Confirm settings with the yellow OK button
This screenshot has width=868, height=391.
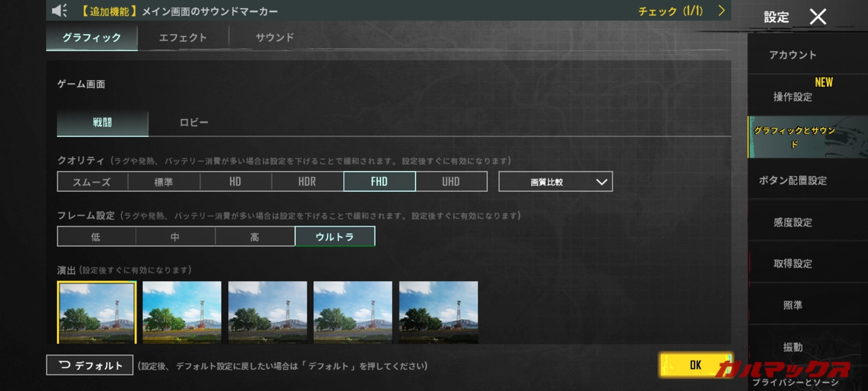click(695, 365)
